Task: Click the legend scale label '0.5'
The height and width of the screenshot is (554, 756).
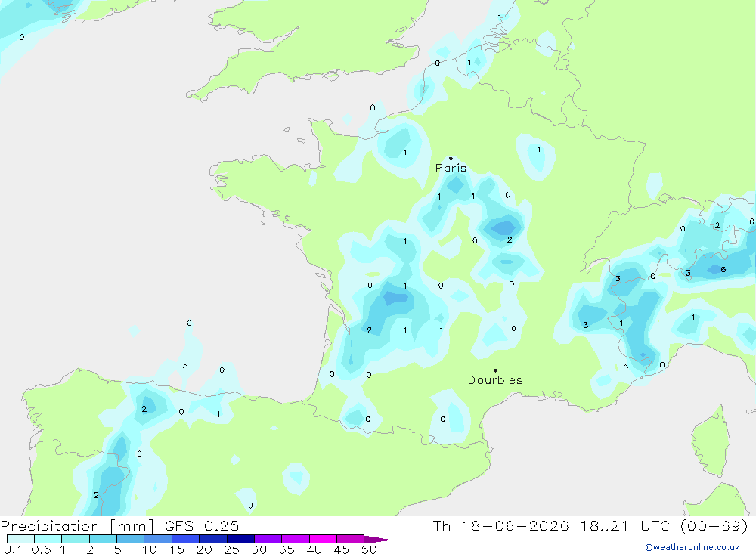Action: click(41, 549)
